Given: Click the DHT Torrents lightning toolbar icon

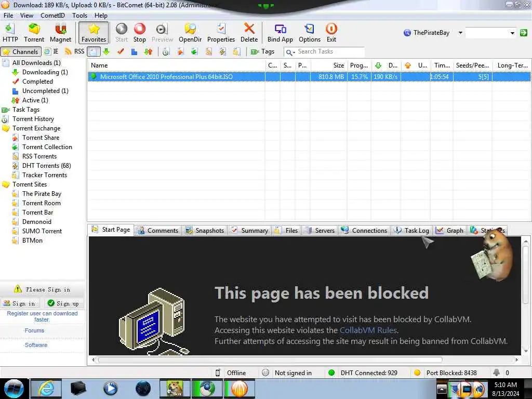Looking at the screenshot, I should click(x=222, y=51).
